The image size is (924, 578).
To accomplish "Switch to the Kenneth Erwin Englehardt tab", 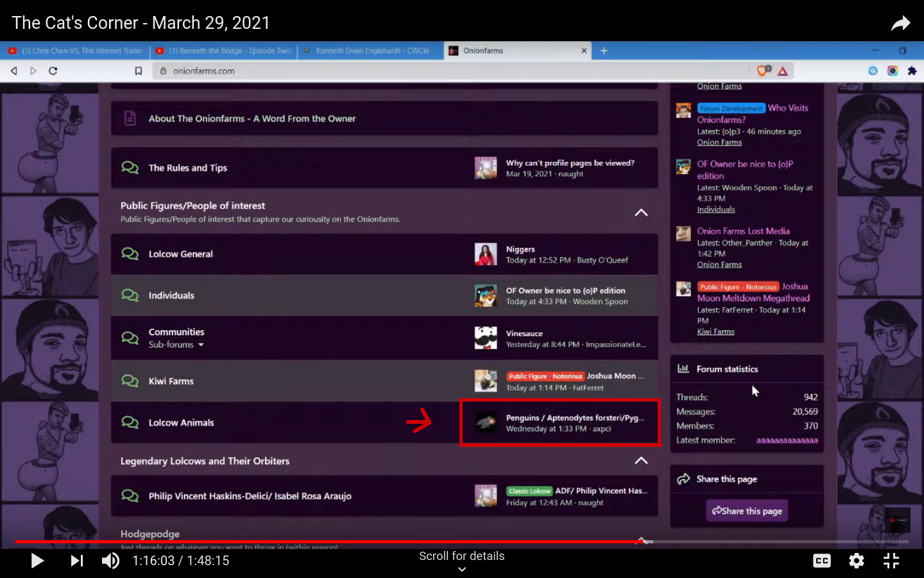I will tap(371, 51).
